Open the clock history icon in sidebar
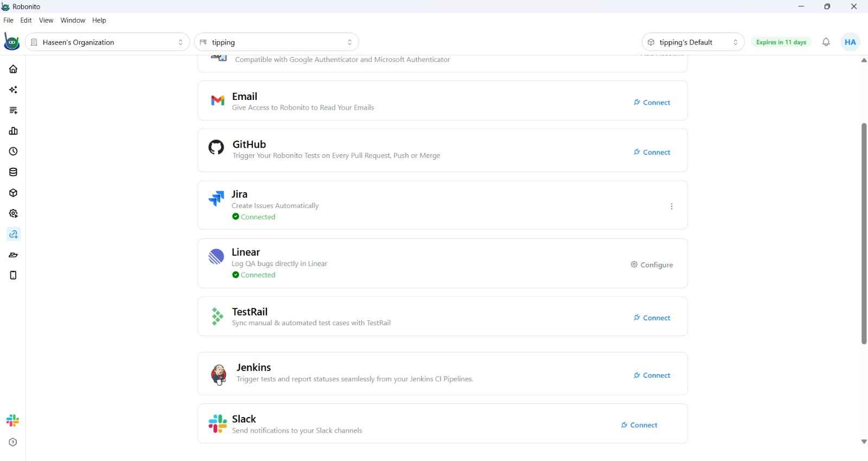Image resolution: width=868 pixels, height=461 pixels. (13, 151)
